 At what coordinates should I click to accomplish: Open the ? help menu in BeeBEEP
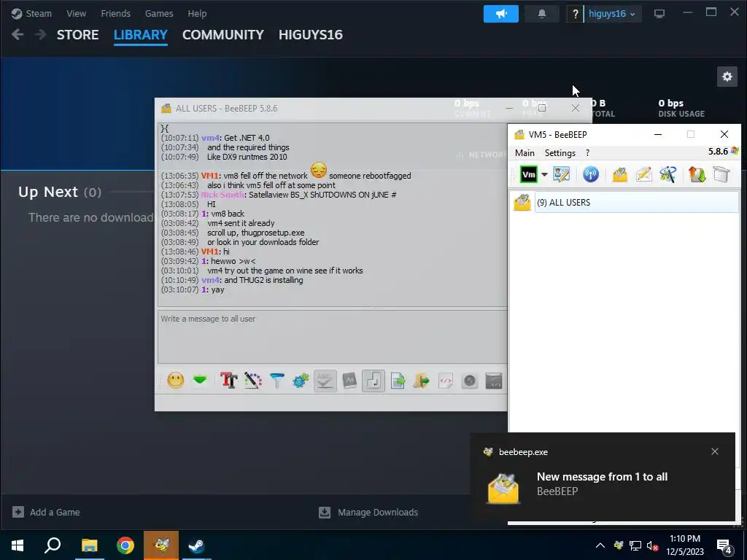click(x=587, y=153)
